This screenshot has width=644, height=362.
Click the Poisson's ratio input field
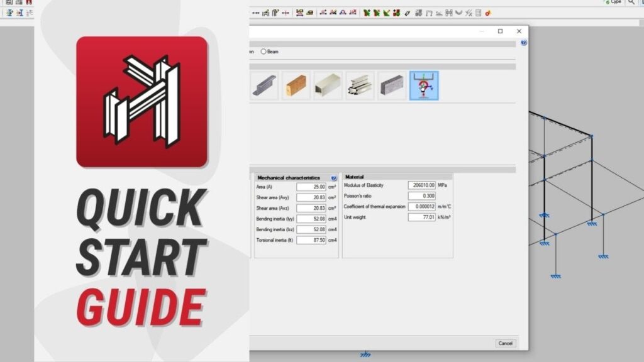pos(421,196)
